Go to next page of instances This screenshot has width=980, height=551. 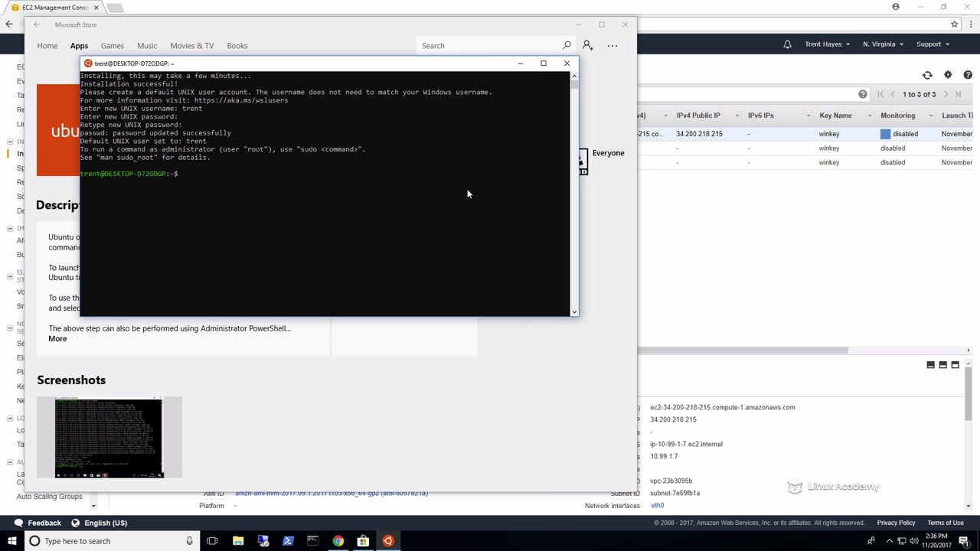point(946,94)
